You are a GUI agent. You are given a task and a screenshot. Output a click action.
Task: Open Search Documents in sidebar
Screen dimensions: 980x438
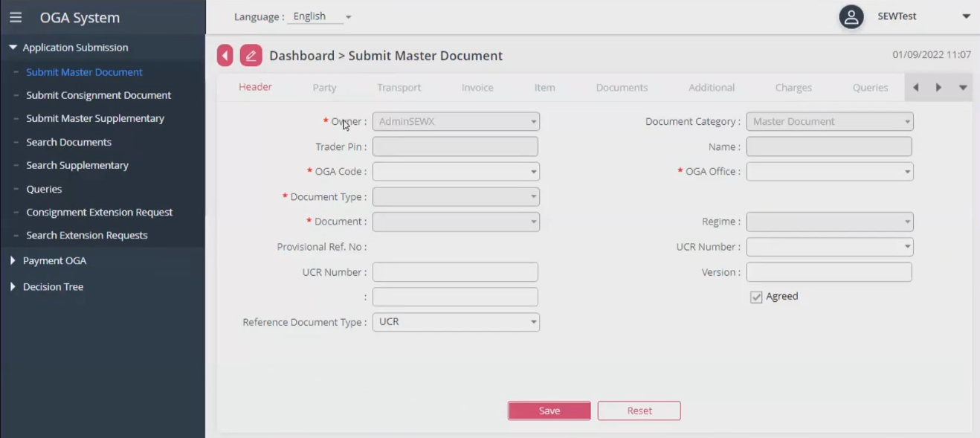(68, 142)
